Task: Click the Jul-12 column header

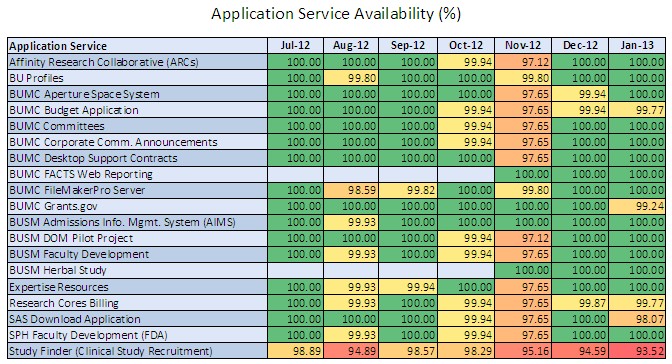Action: pos(295,46)
